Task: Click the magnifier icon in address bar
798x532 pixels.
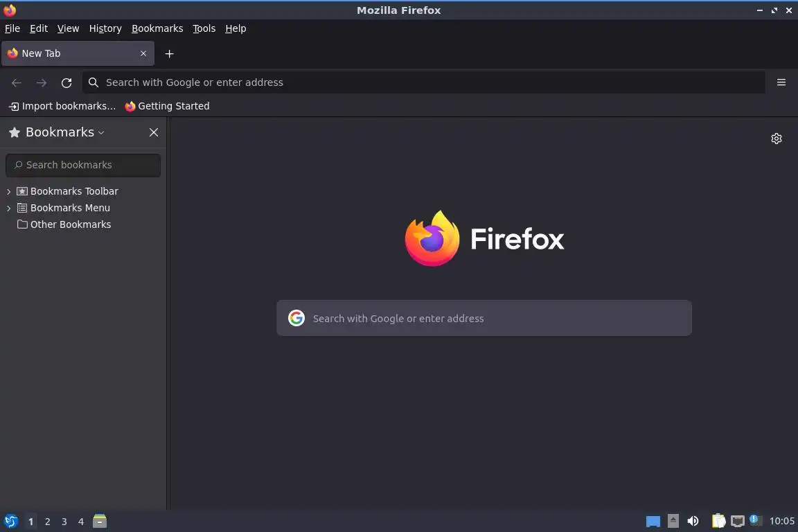Action: [x=93, y=82]
